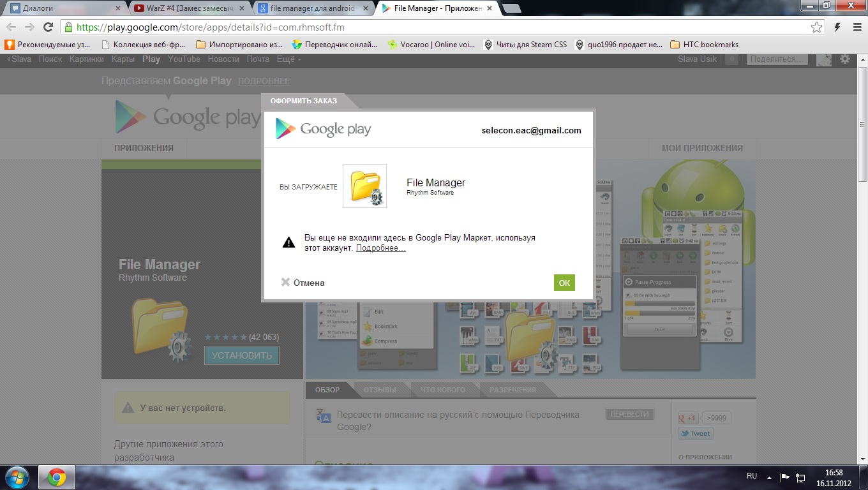Image resolution: width=868 pixels, height=490 pixels.
Task: Cancel the order via Отмена
Action: point(303,283)
